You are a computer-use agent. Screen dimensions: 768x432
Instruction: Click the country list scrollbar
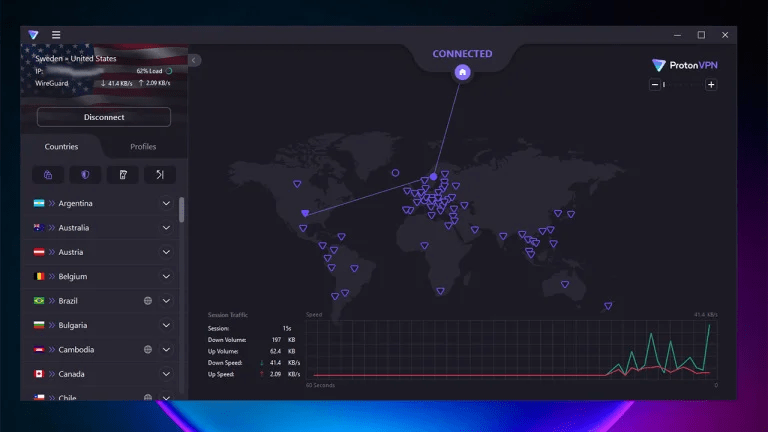pos(182,210)
